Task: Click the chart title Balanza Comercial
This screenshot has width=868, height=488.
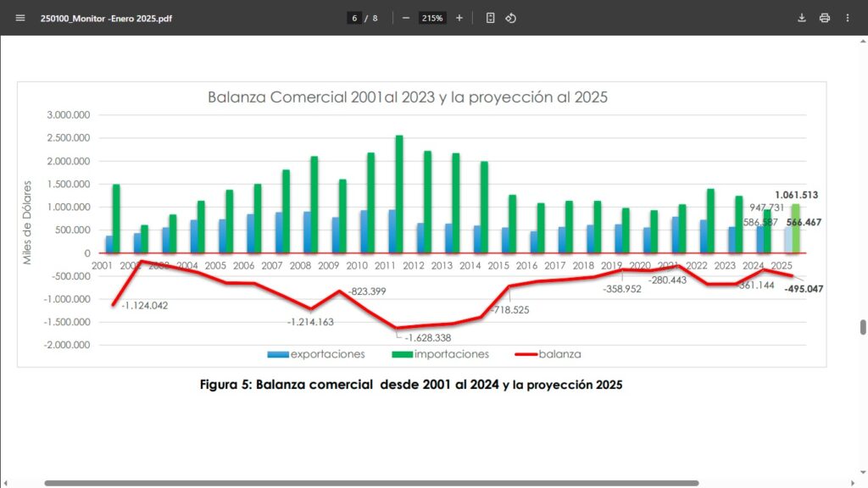Action: [408, 97]
